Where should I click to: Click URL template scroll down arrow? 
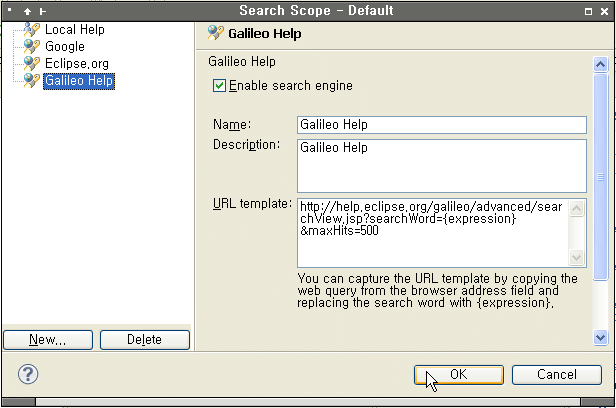point(576,258)
